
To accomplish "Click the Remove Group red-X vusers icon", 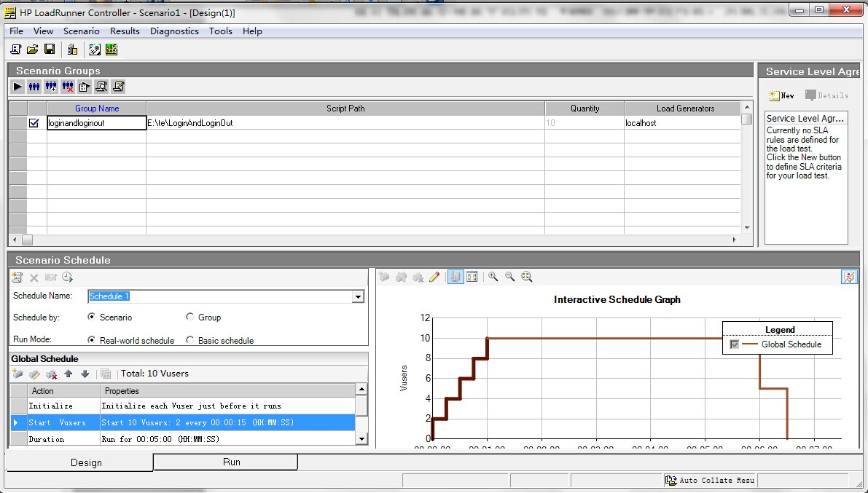I will 67,87.
